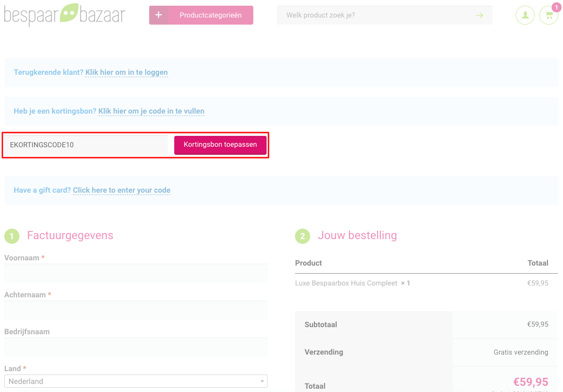This screenshot has height=392, width=563.
Task: Apply coupon with 'Kortingsbon toepassen' button
Action: point(220,145)
